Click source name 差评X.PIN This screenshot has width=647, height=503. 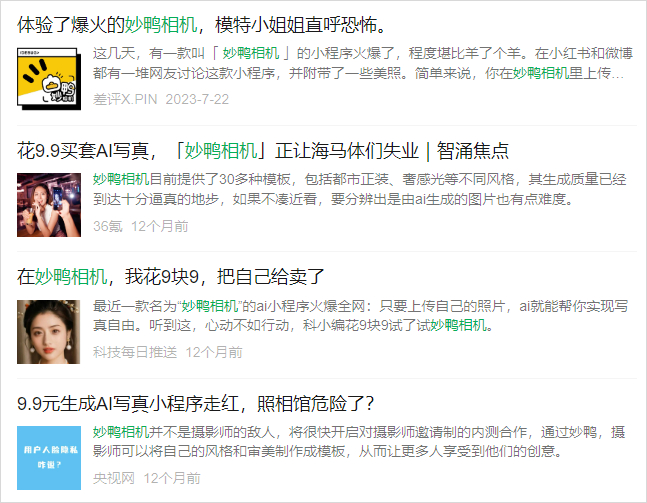[x=125, y=99]
